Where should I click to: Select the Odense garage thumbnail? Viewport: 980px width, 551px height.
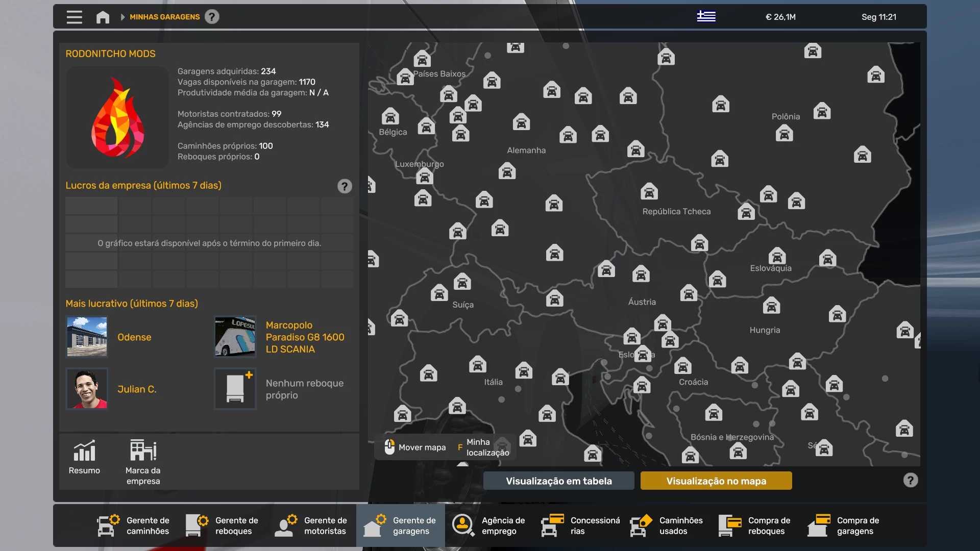(87, 337)
